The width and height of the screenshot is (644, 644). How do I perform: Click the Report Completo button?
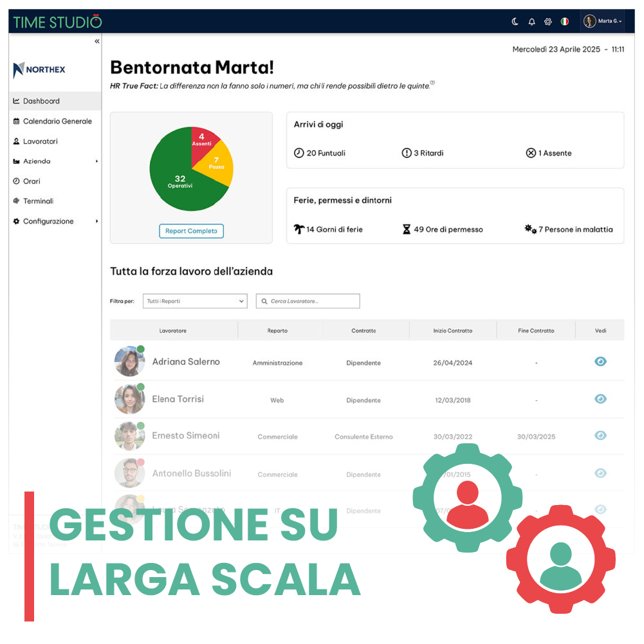coord(191,231)
